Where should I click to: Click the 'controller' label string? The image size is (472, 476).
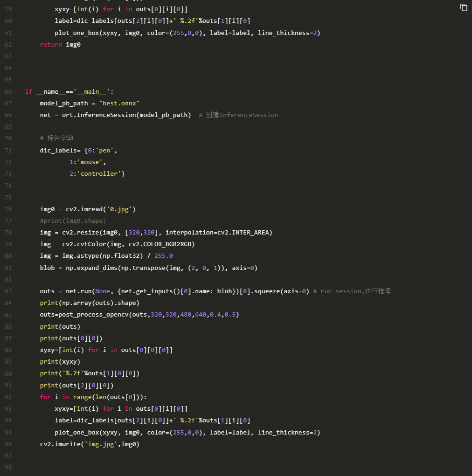pyautogui.click(x=99, y=174)
